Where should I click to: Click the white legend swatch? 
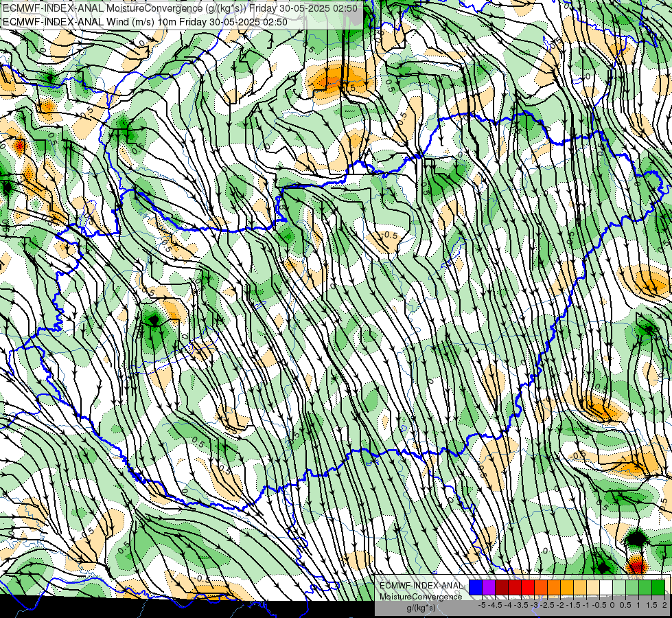pyautogui.click(x=606, y=587)
